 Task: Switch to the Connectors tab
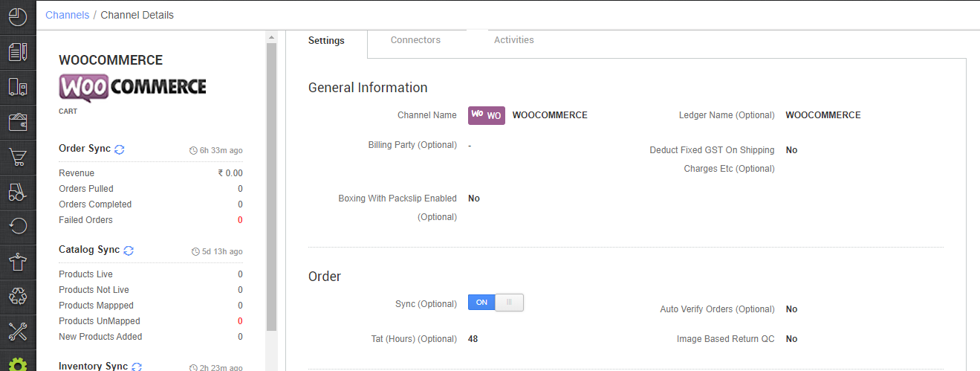click(x=415, y=40)
